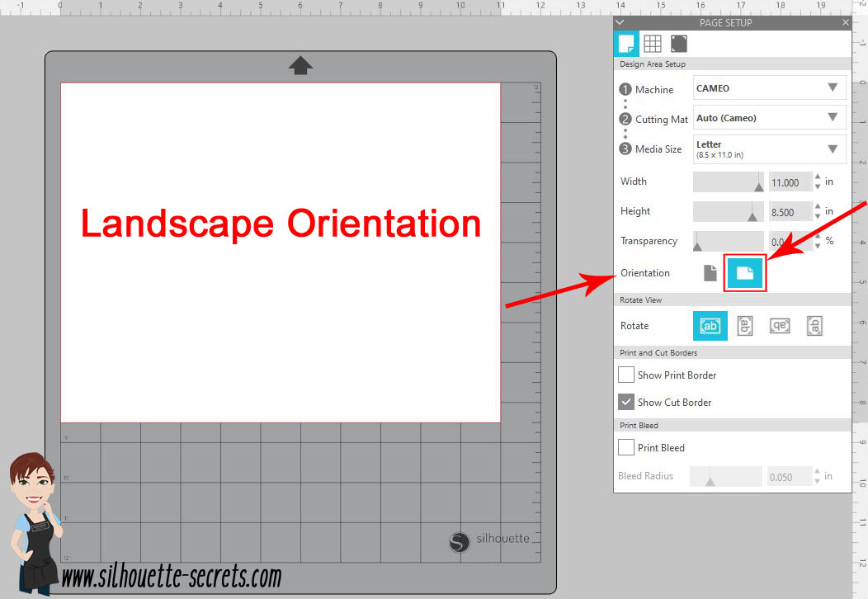The width and height of the screenshot is (868, 599).
Task: Open the Page Setup tab icon
Action: [x=626, y=44]
